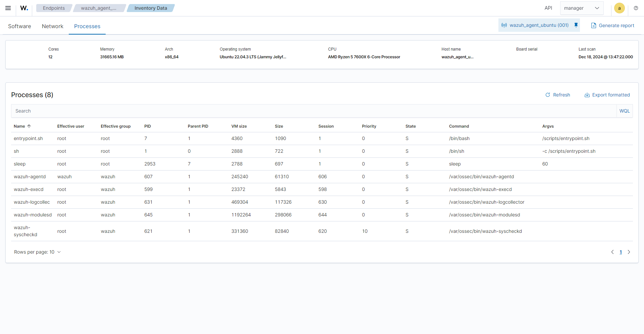Click Export formatted button

click(x=607, y=95)
